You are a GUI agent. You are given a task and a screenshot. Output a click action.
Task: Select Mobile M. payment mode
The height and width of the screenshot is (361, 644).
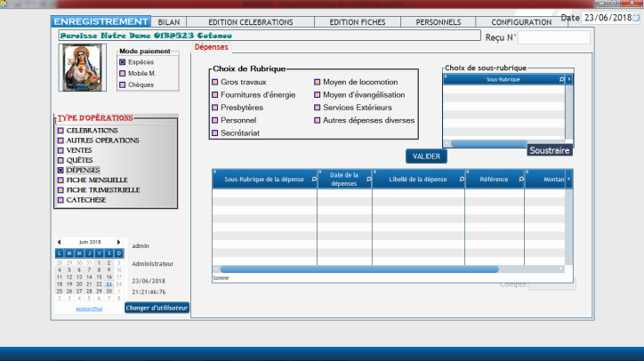pyautogui.click(x=123, y=74)
